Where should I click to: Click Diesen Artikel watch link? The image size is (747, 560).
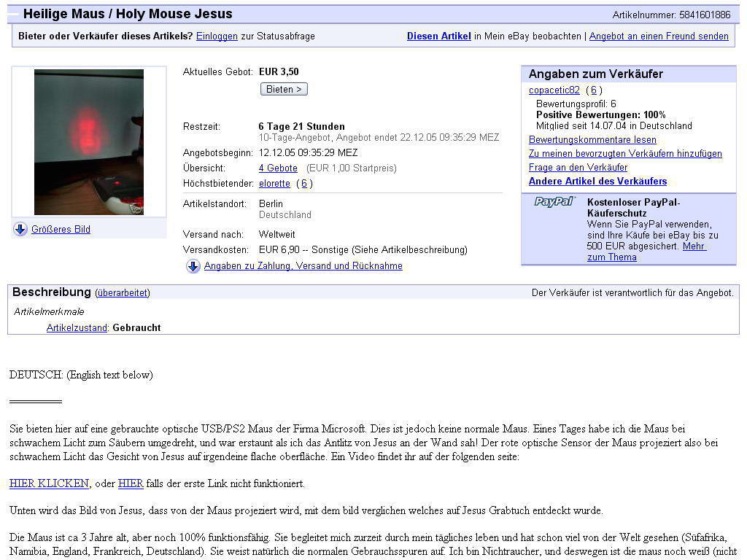pos(438,36)
